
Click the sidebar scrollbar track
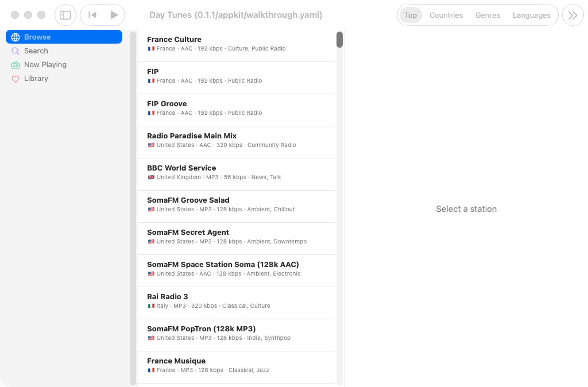click(x=133, y=208)
